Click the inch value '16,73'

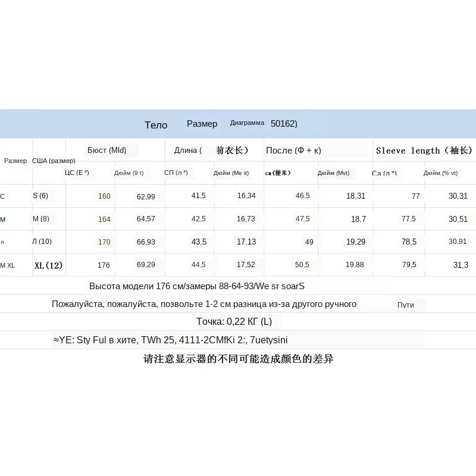coord(246,219)
